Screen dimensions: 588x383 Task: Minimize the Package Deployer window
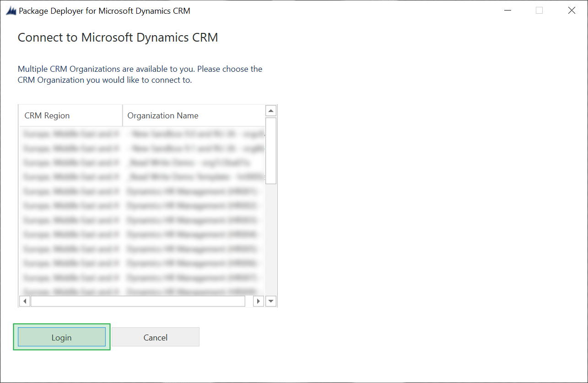(507, 10)
